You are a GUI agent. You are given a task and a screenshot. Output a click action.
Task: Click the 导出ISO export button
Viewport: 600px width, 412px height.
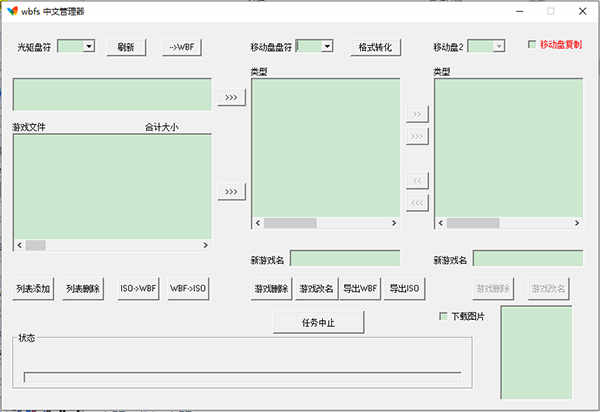click(404, 288)
